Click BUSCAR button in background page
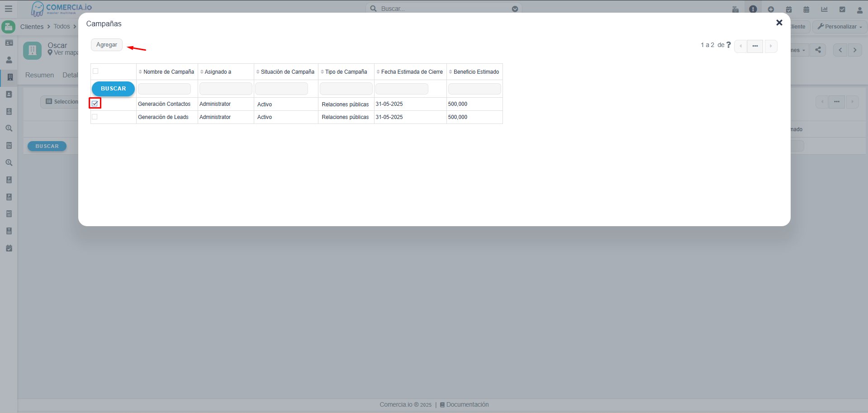 (x=47, y=146)
